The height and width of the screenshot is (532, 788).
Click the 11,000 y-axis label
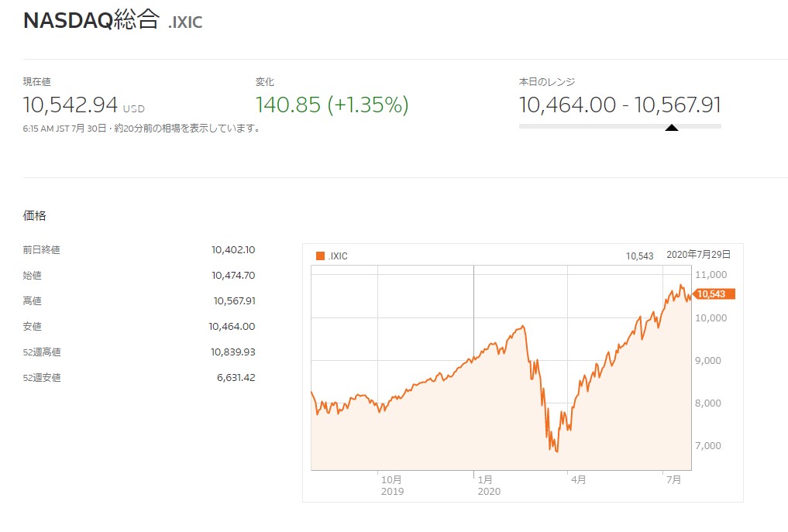pos(711,274)
